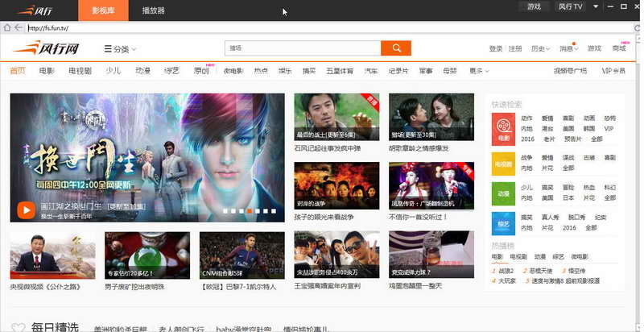The image size is (644, 332).
Task: Open the 猎场 video thumbnail
Action: click(x=431, y=117)
